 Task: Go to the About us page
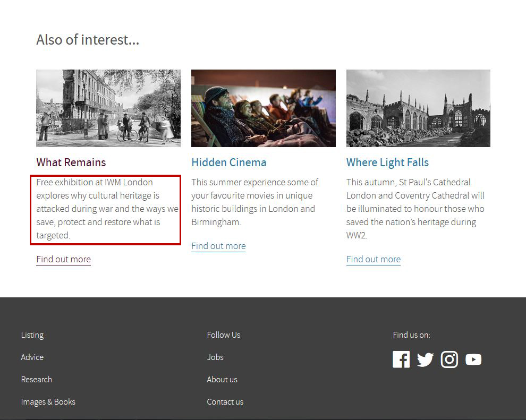click(222, 380)
